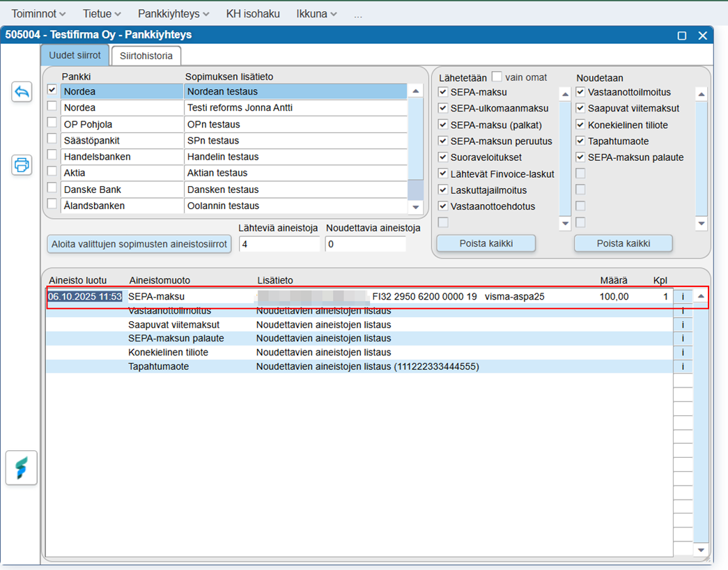Screen dimensions: 728x570
Task: Switch to the Siirtohistoria tab
Action: (146, 56)
